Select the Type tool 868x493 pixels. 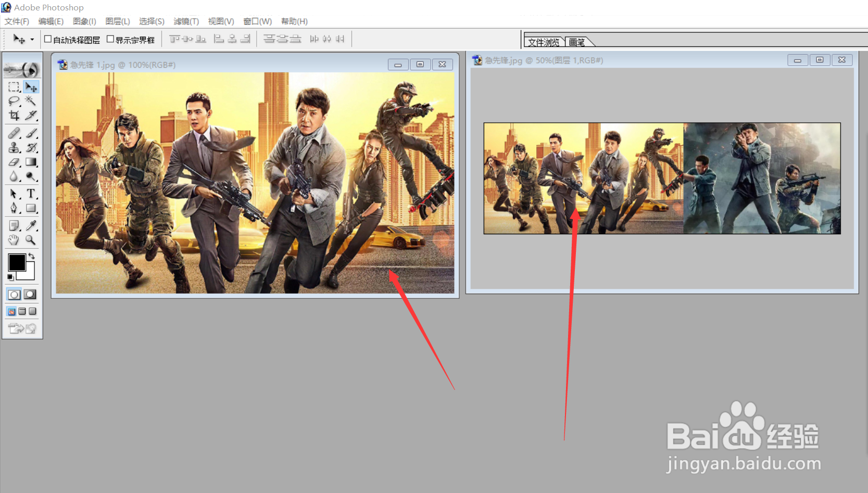point(31,194)
